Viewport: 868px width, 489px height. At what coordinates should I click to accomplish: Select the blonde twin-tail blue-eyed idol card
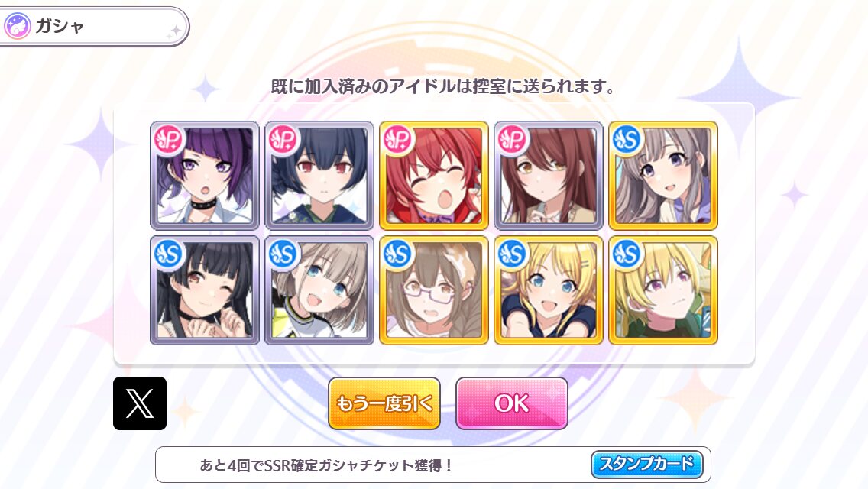tap(549, 290)
